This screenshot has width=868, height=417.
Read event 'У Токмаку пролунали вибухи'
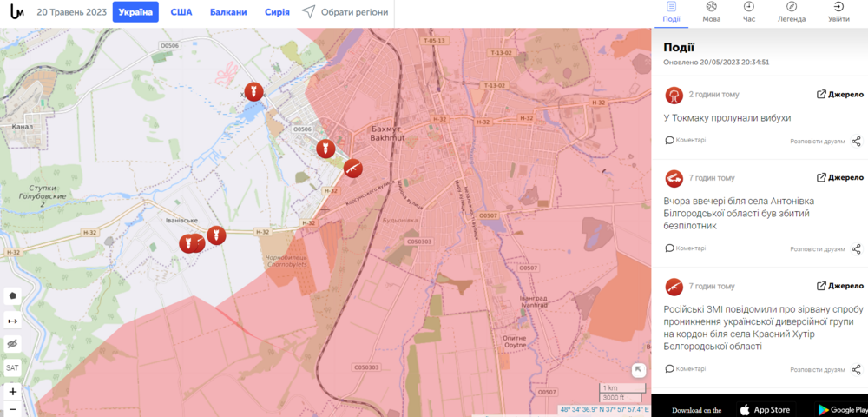click(x=727, y=118)
